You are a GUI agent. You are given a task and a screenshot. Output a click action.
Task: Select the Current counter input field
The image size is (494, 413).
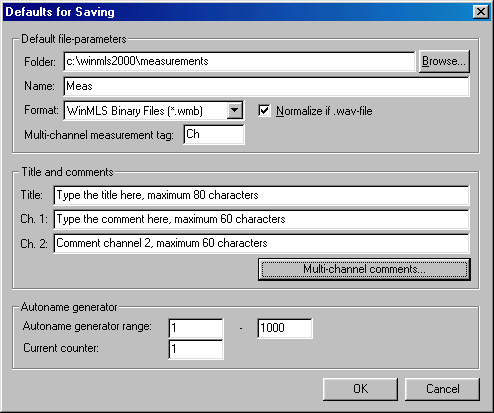tap(196, 349)
